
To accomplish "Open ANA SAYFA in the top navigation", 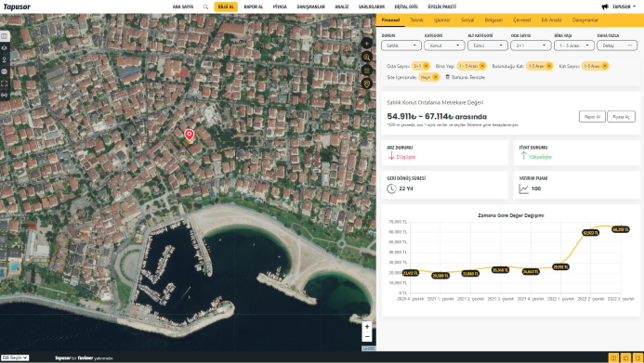I will click(x=183, y=7).
